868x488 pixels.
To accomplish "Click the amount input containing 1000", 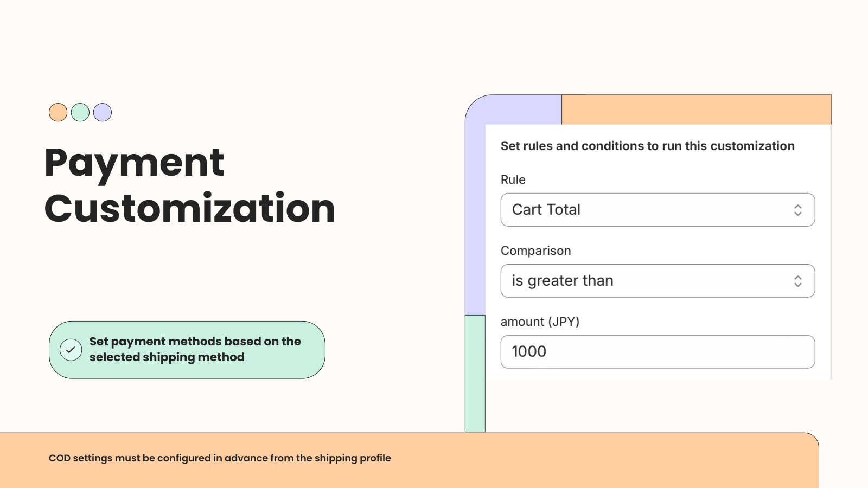I will [x=658, y=352].
